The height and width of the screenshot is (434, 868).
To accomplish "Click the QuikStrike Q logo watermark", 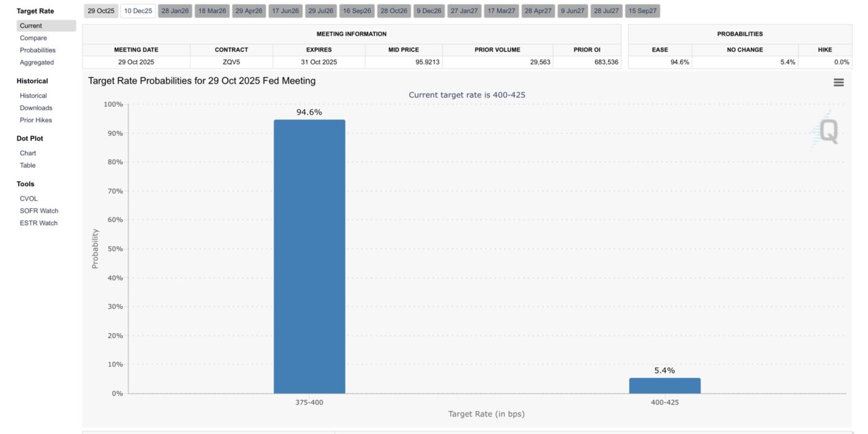I will (828, 131).
